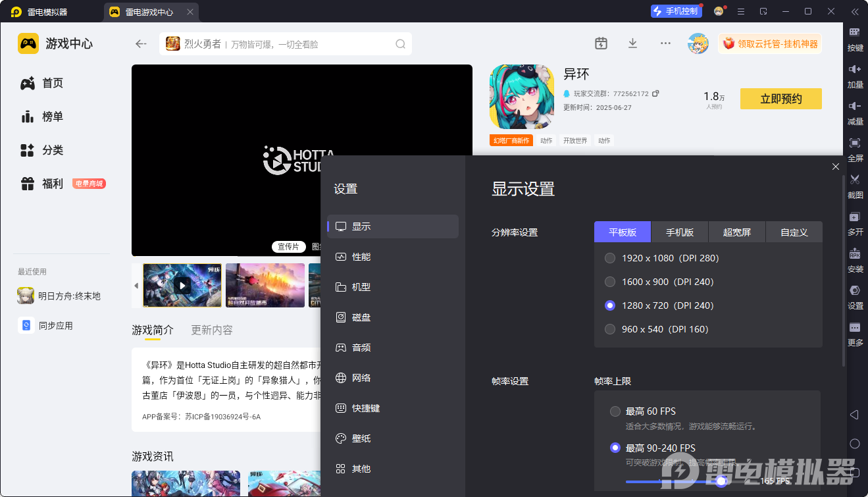Open the download manager arrow icon

coord(632,43)
